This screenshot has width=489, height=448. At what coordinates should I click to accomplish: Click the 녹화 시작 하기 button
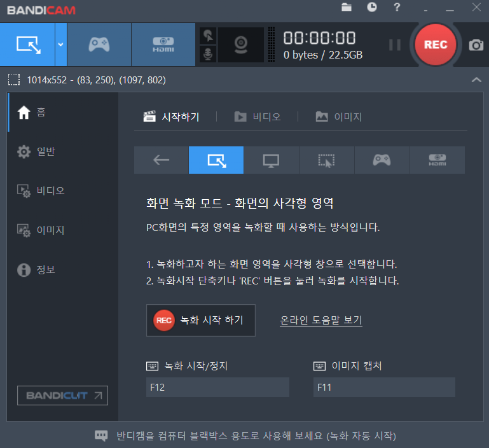[201, 320]
